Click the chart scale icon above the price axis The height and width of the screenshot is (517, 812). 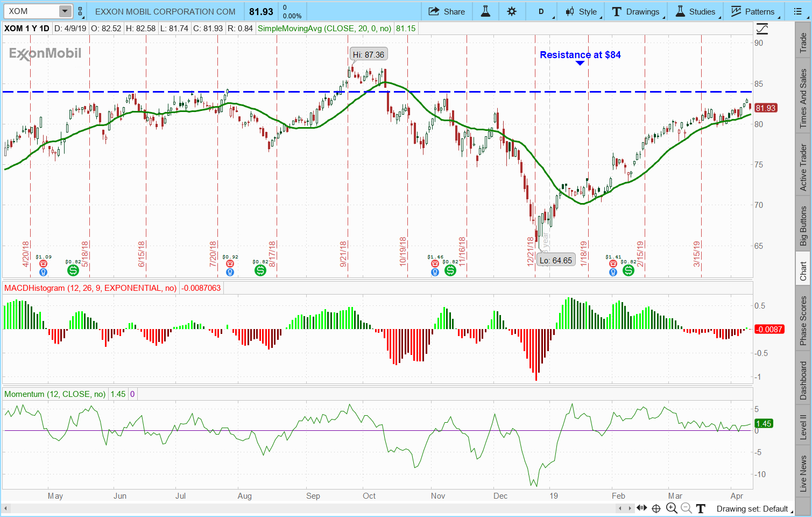tap(762, 29)
